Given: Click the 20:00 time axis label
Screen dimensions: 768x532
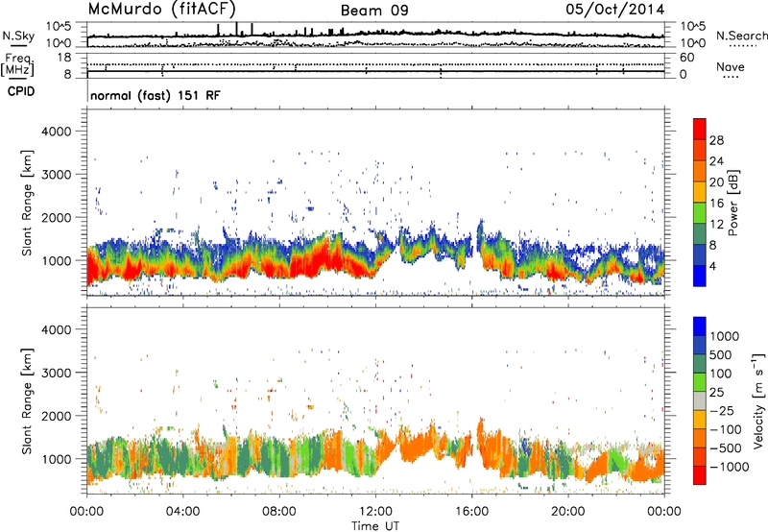Looking at the screenshot, I should [568, 511].
